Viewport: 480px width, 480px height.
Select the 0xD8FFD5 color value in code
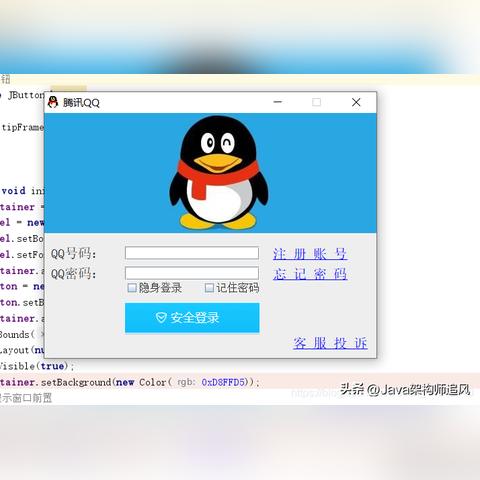click(x=223, y=382)
